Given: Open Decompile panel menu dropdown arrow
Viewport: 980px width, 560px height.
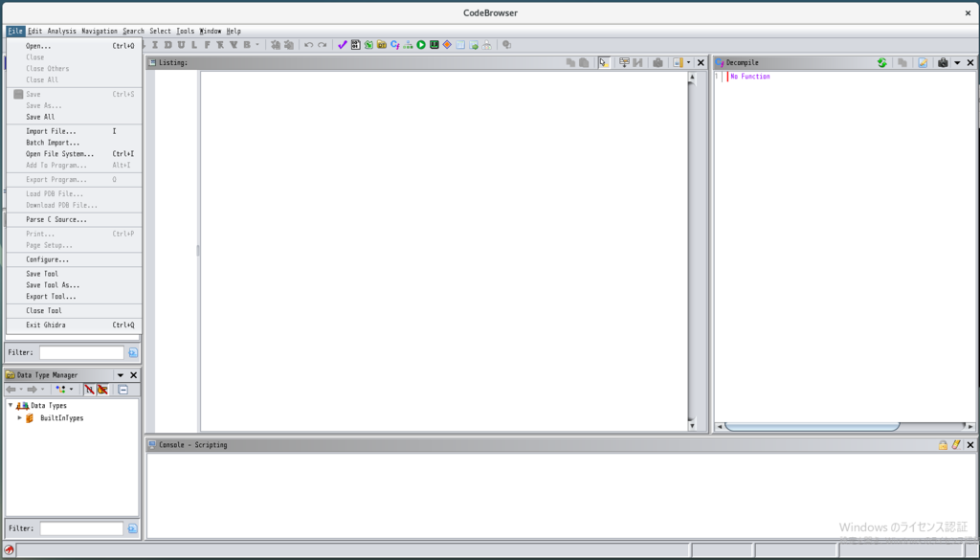Looking at the screenshot, I should [957, 62].
